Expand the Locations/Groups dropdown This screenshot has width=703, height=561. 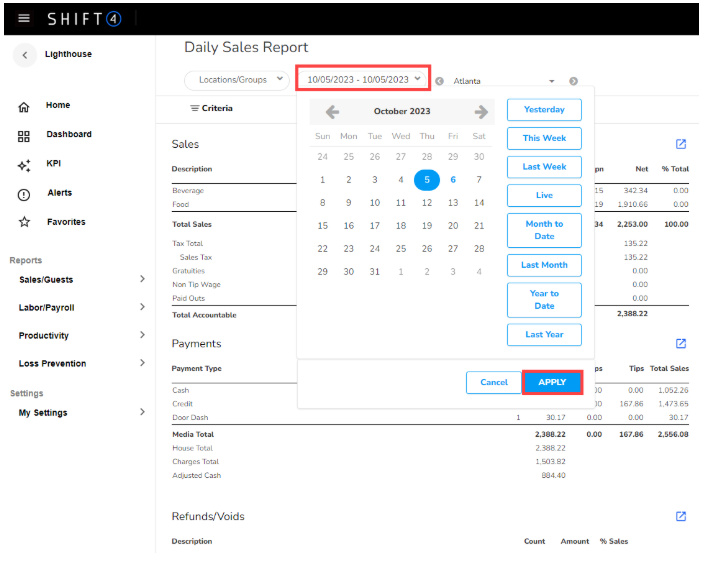click(235, 79)
